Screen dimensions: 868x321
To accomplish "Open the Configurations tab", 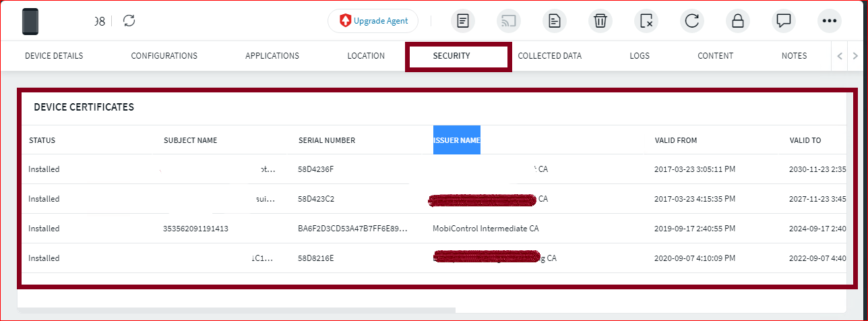I will pyautogui.click(x=164, y=56).
